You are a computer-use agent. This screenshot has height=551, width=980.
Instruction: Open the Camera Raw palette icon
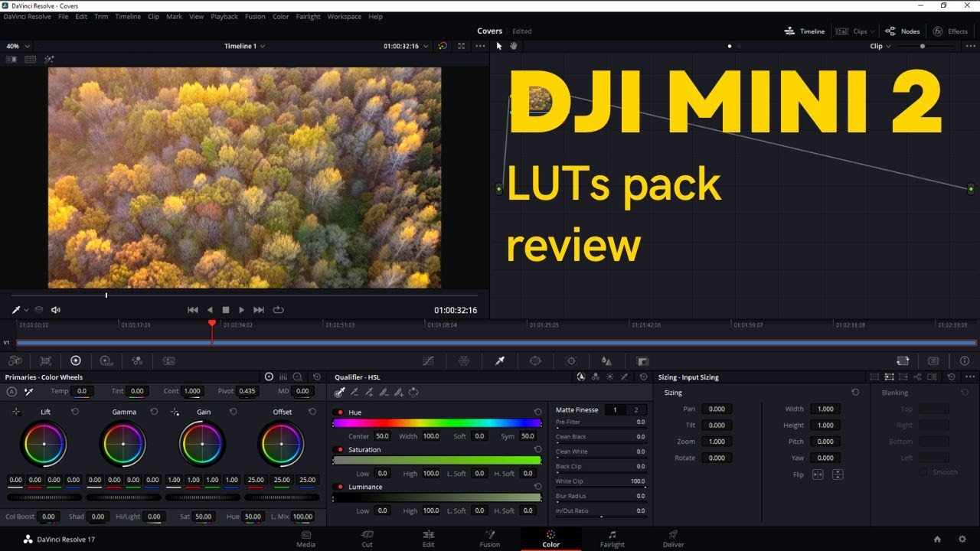click(x=15, y=360)
